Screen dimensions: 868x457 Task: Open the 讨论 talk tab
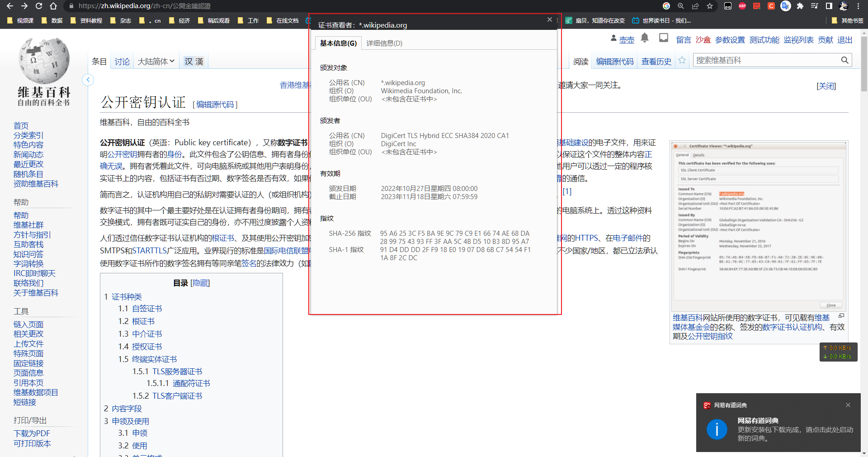(x=122, y=62)
